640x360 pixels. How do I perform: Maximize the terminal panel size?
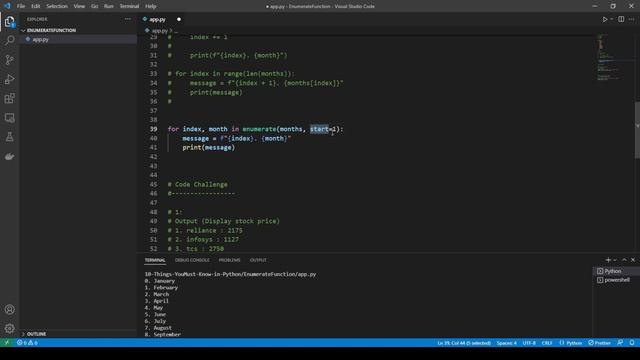click(x=624, y=260)
